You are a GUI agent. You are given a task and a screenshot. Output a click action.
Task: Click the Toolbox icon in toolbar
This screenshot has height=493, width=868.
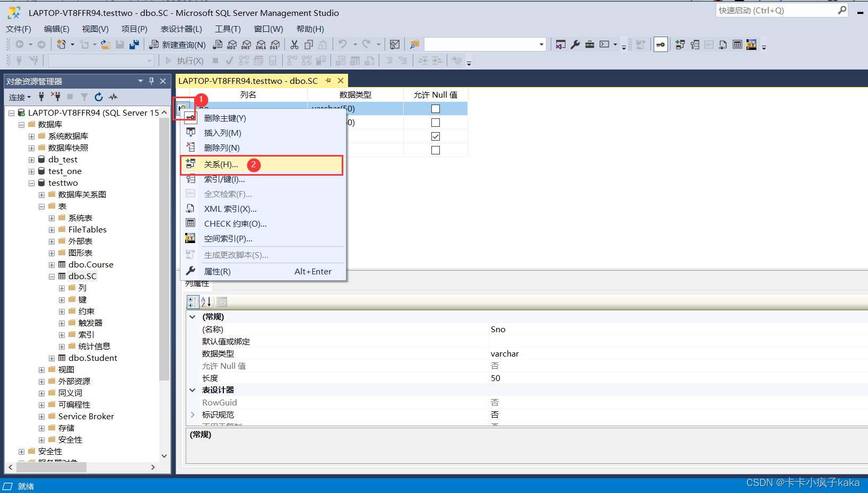(589, 45)
